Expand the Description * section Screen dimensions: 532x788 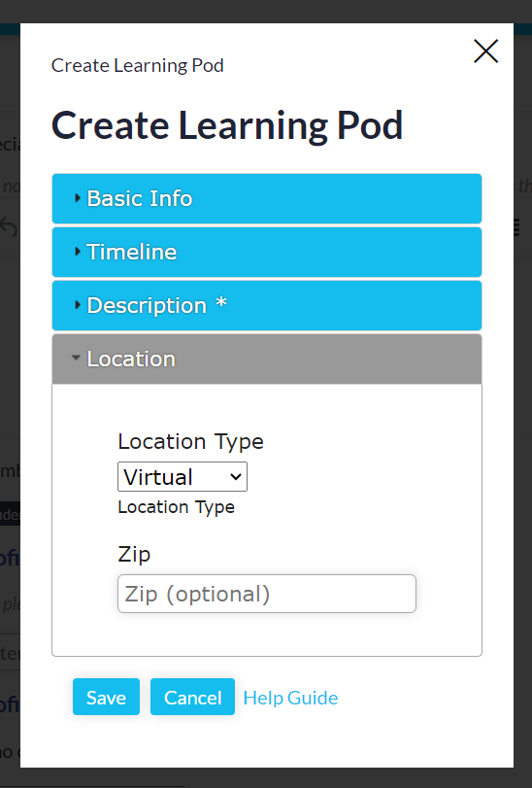coord(267,305)
